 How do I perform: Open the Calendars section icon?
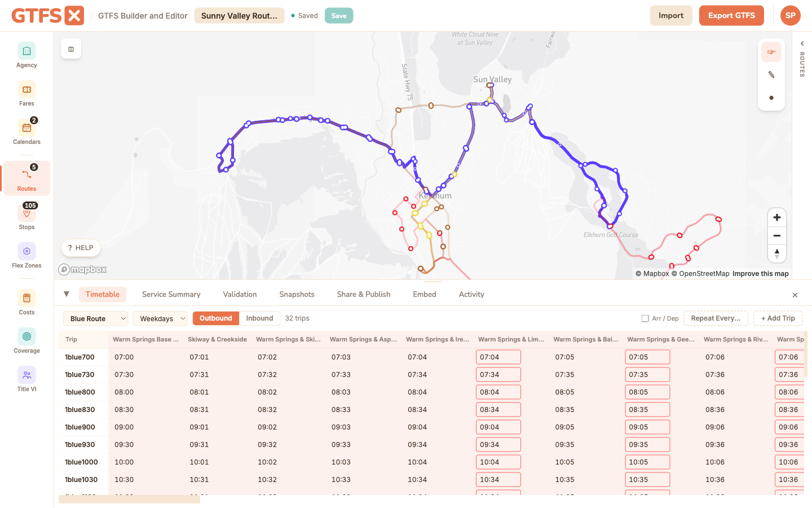pos(27,128)
